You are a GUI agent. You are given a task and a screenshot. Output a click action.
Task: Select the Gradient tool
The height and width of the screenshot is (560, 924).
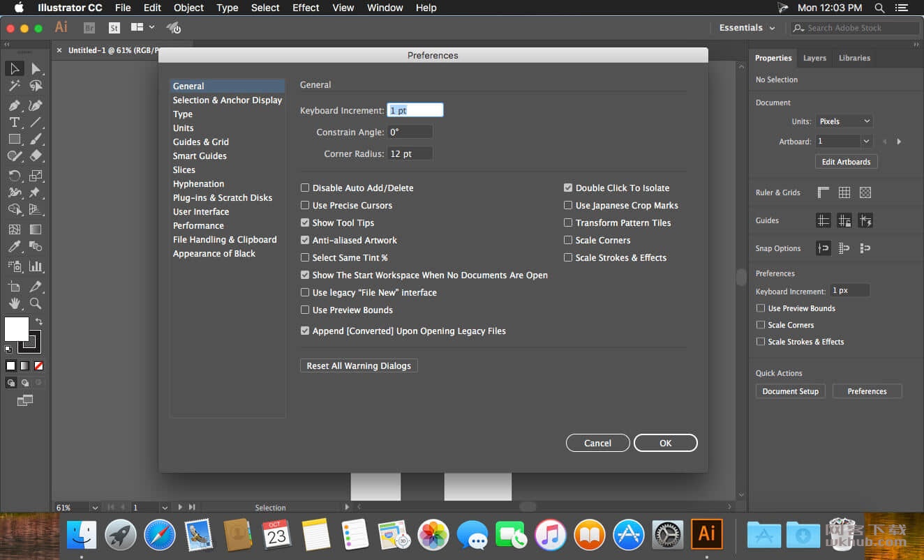[x=36, y=229]
